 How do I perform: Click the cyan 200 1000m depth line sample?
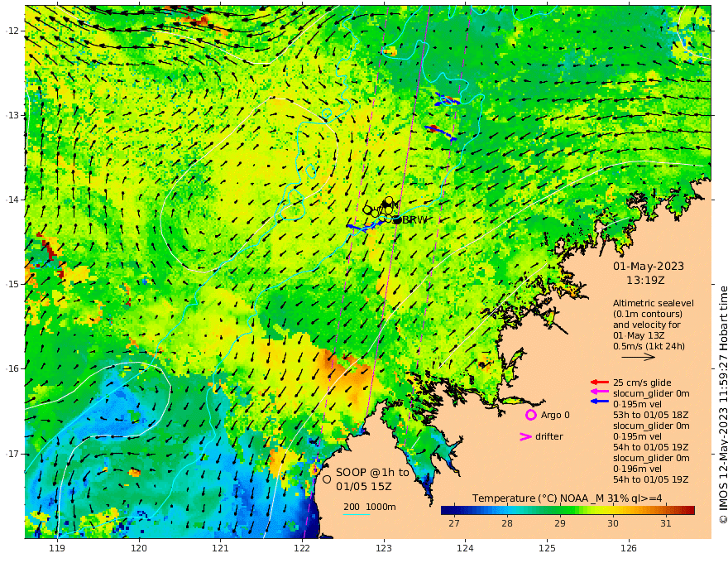(357, 514)
